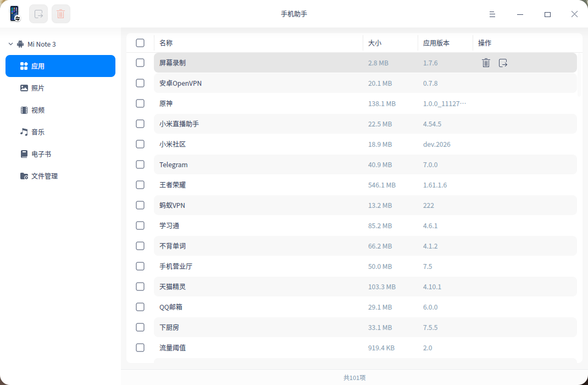Delete the 屏幕录制 app via trash icon
The image size is (588, 385).
[x=486, y=63]
